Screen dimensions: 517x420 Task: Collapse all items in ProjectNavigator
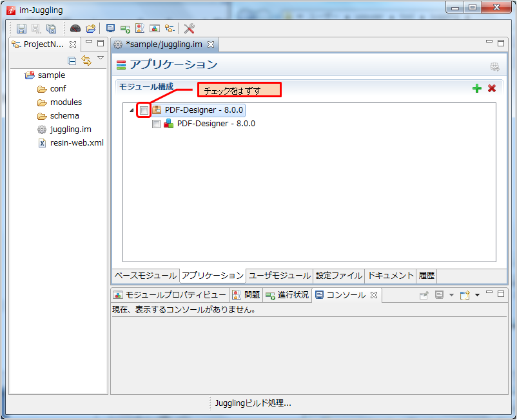tap(72, 61)
